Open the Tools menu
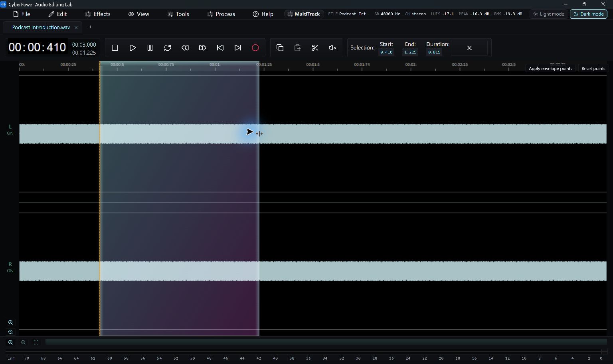The height and width of the screenshot is (364, 613). click(178, 14)
